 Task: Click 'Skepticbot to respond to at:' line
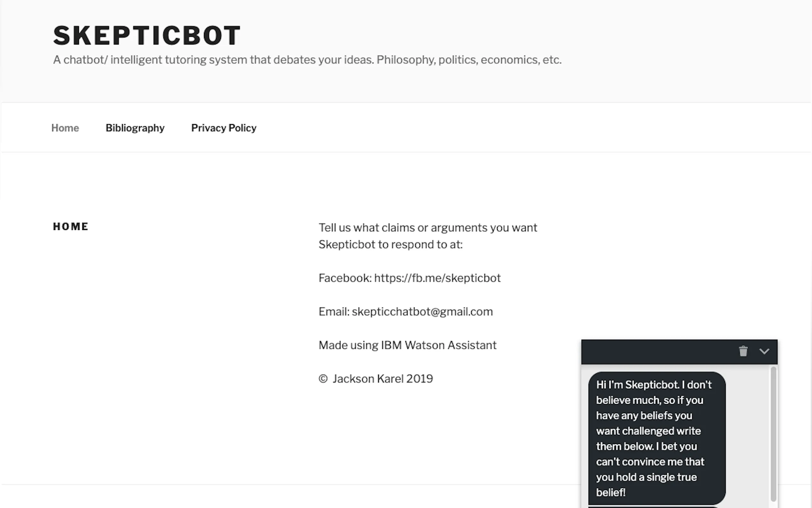pos(390,245)
